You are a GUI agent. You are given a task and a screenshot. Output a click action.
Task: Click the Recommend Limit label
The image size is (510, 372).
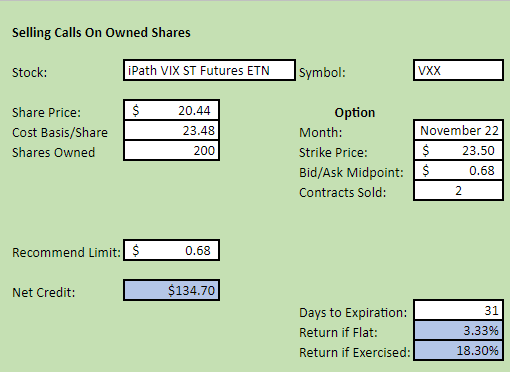[66, 253]
